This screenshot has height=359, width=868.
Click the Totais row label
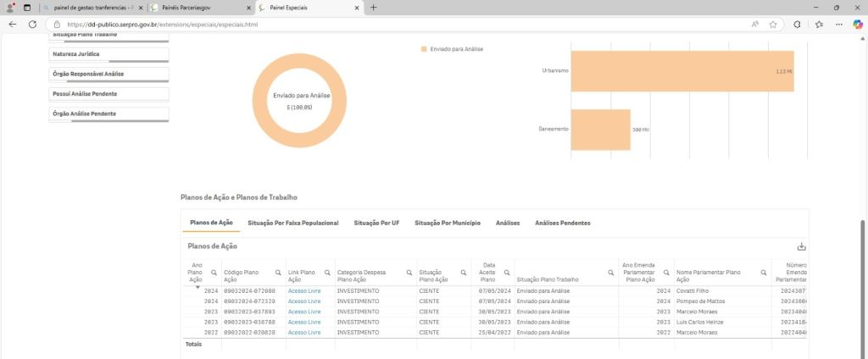(194, 344)
